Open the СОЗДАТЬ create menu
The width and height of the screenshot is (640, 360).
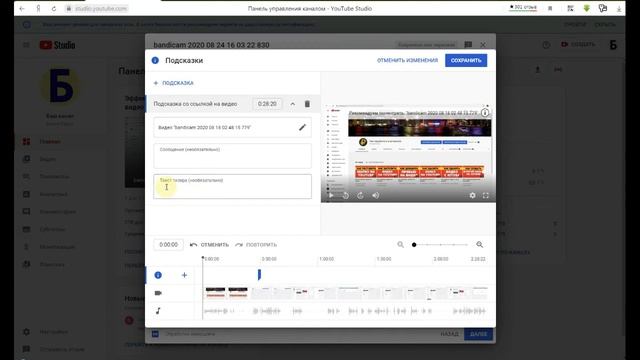point(578,44)
